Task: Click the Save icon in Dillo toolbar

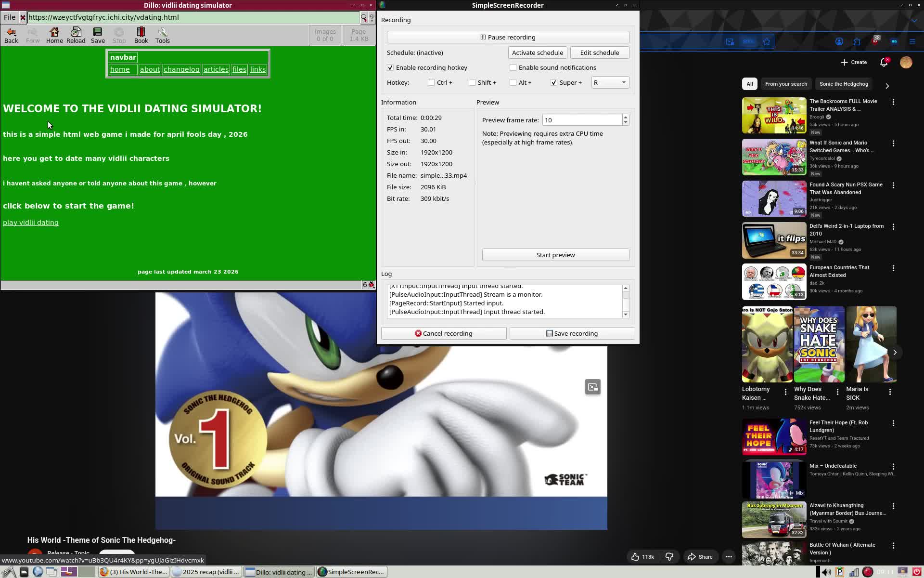Action: 98,32
